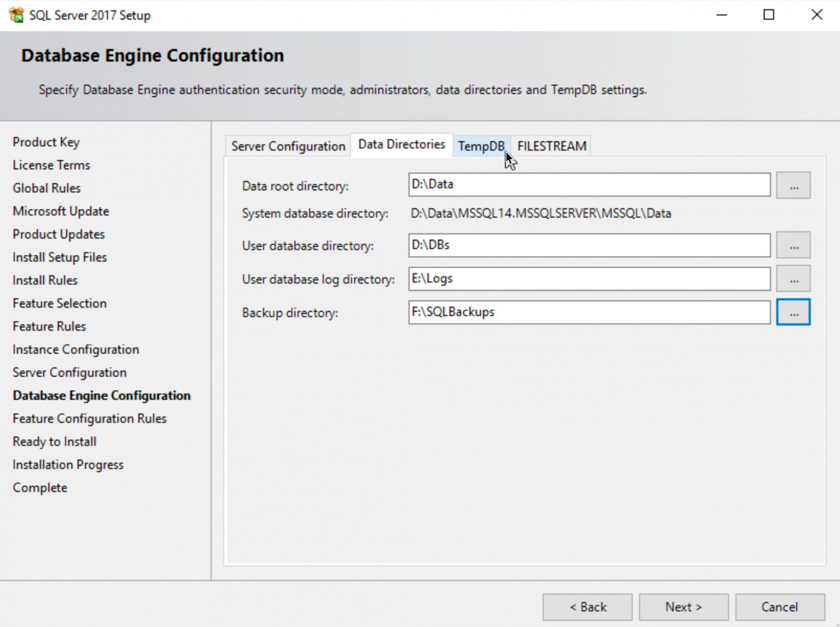Screen dimensions: 840x627
Task: Browse for the Backup directory
Action: click(x=792, y=312)
